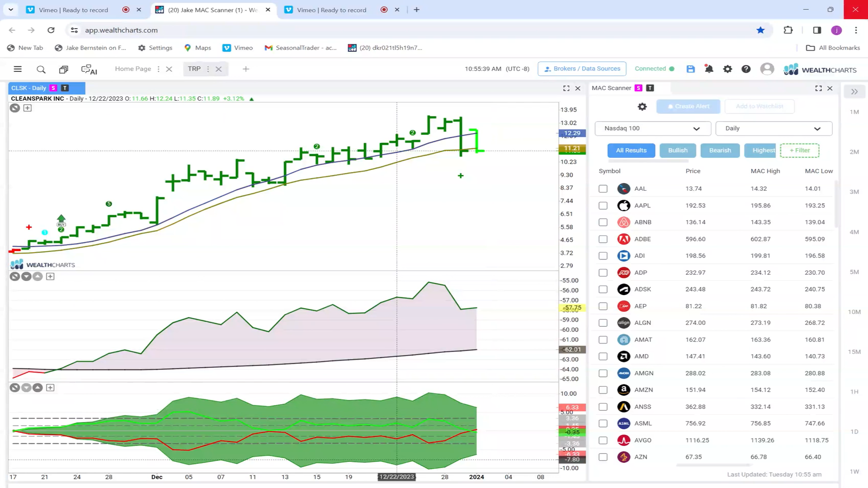Switch to first Vimeo Ready to record tab
This screenshot has height=488, width=868.
84,10
